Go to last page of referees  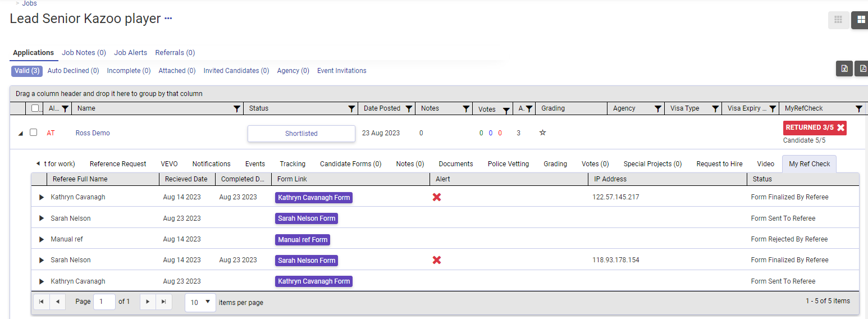click(164, 302)
